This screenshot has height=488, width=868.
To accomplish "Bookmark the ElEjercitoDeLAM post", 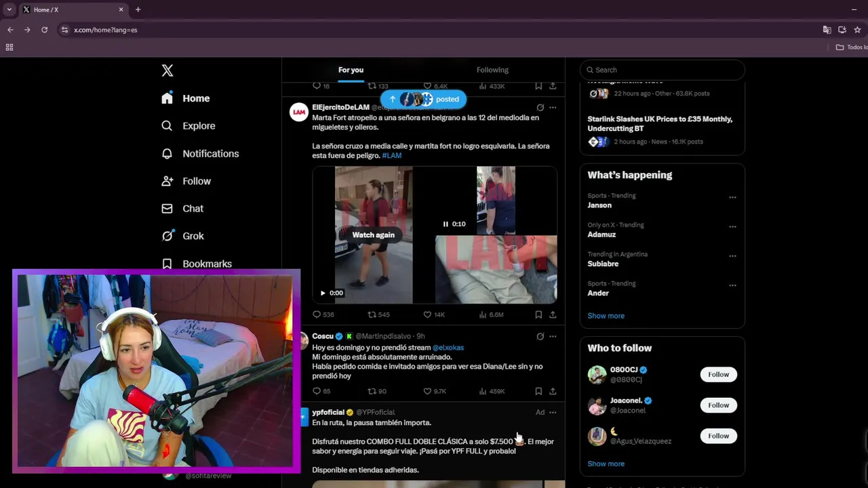I will coord(538,314).
